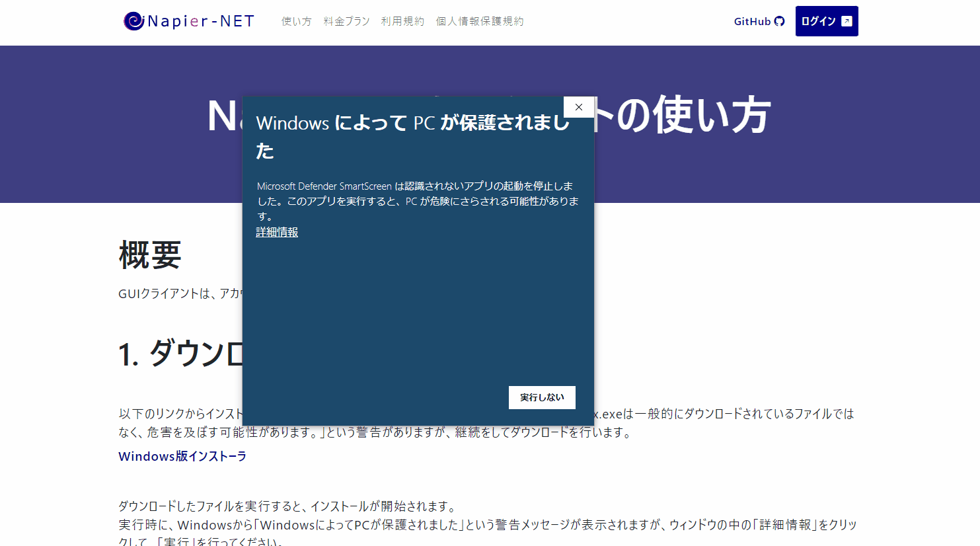Click the GitHub link text
The image size is (980, 546).
pyautogui.click(x=752, y=21)
